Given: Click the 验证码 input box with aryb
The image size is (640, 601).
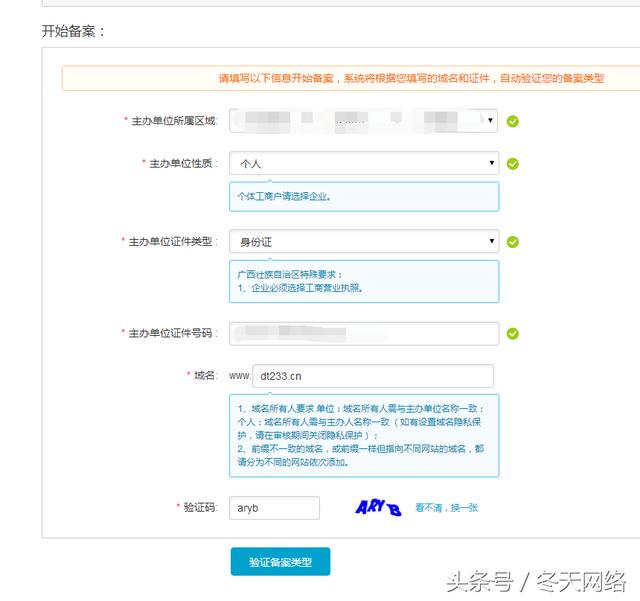Looking at the screenshot, I should 274,508.
